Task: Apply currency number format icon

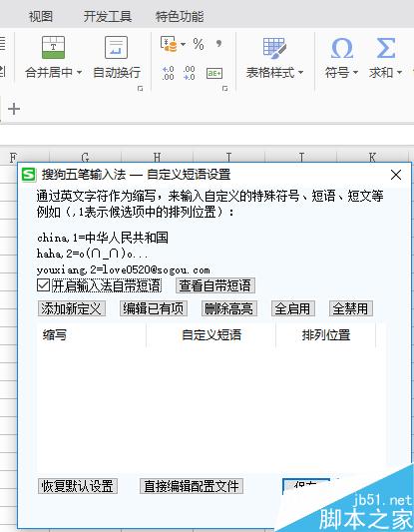Action: pyautogui.click(x=169, y=44)
